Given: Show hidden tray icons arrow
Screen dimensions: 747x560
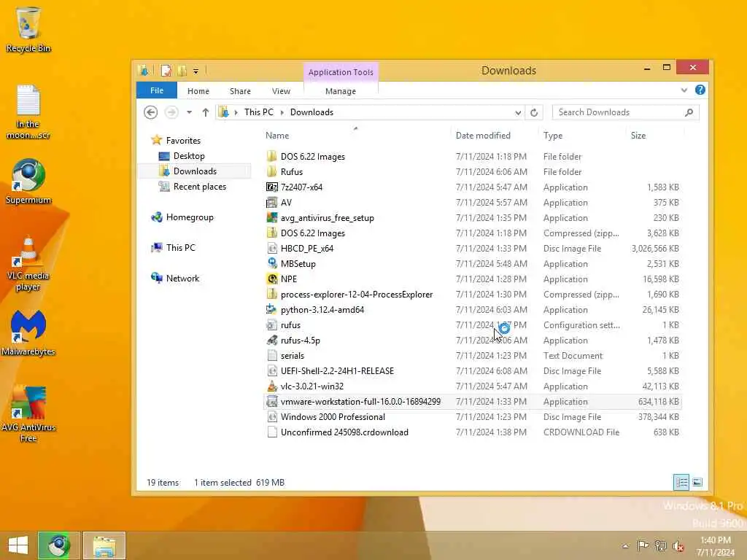Looking at the screenshot, I should pyautogui.click(x=625, y=546).
